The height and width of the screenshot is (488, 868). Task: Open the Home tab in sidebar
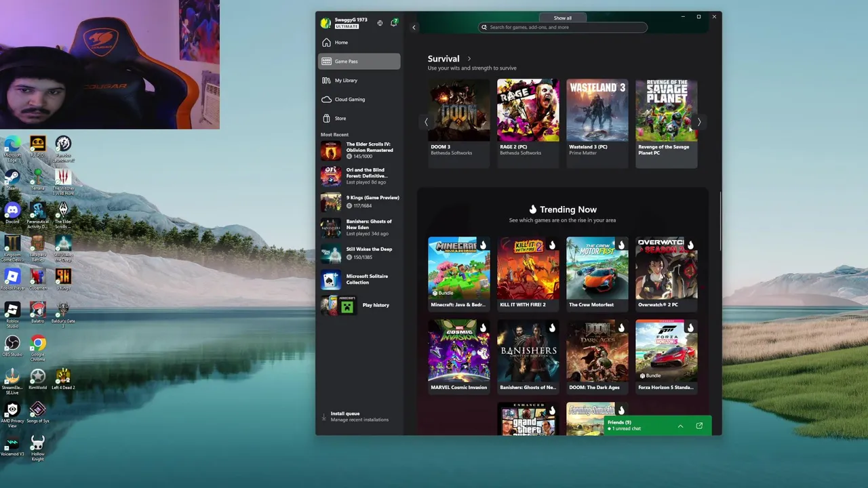[x=359, y=43]
